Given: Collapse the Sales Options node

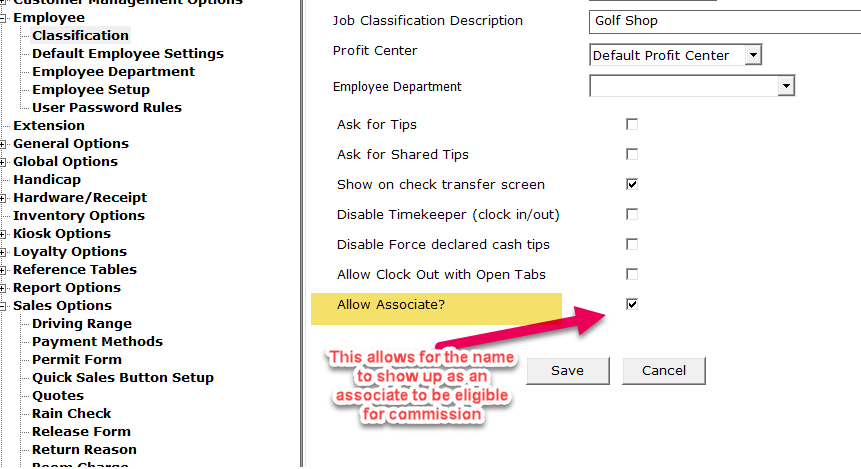Looking at the screenshot, I should tap(5, 306).
